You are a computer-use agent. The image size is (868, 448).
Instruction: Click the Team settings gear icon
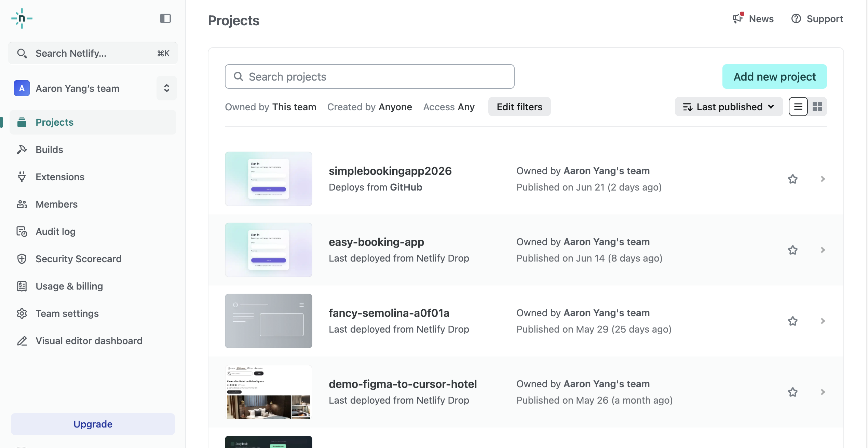[x=22, y=313]
